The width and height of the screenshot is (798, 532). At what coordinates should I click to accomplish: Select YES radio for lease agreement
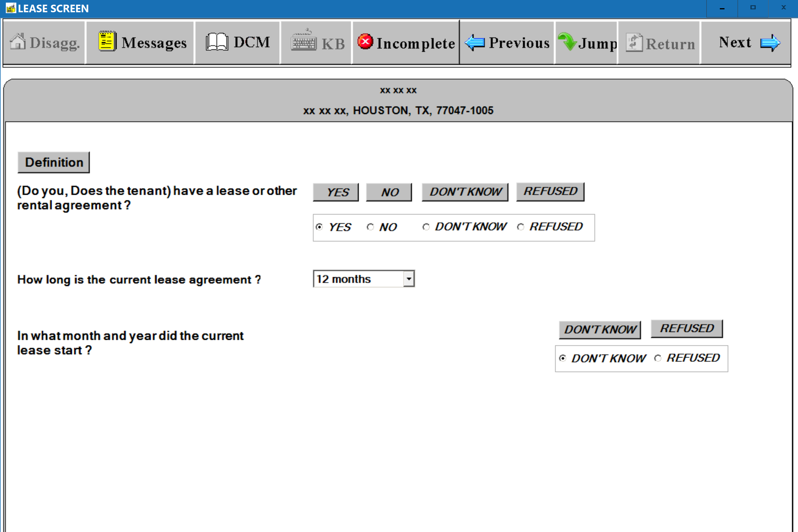(319, 227)
